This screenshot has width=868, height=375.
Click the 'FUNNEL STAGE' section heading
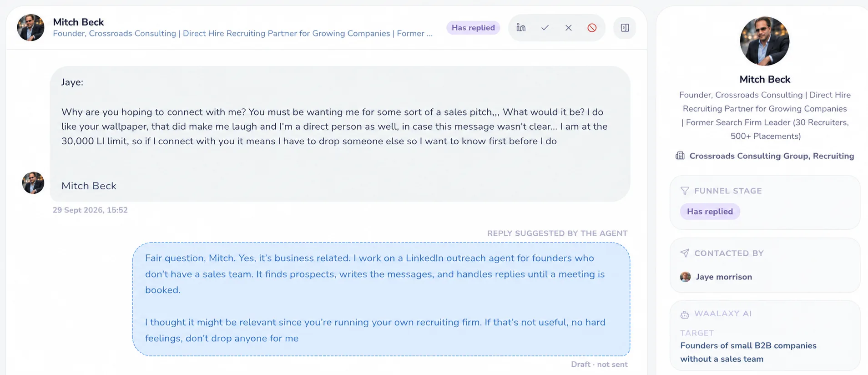tap(728, 191)
